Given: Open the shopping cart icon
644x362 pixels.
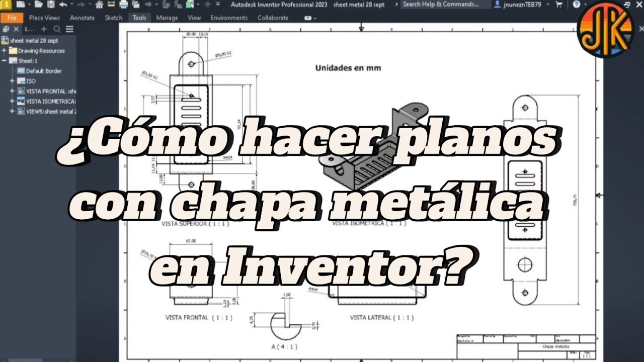Looking at the screenshot, I should pyautogui.click(x=559, y=5).
